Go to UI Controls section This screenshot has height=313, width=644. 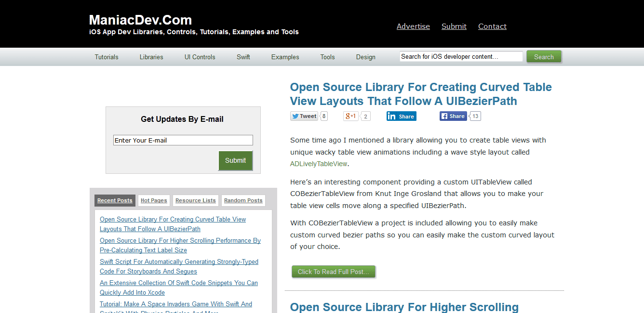coord(200,57)
